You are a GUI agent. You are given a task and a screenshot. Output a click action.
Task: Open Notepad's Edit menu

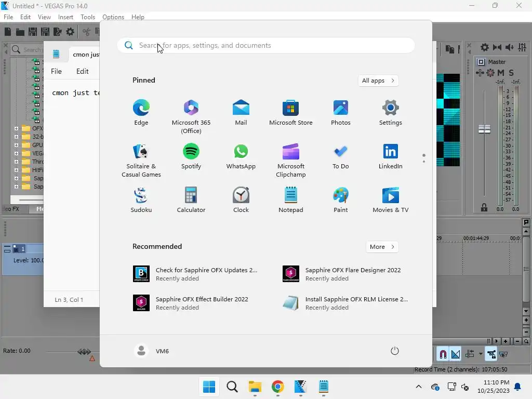click(x=82, y=71)
